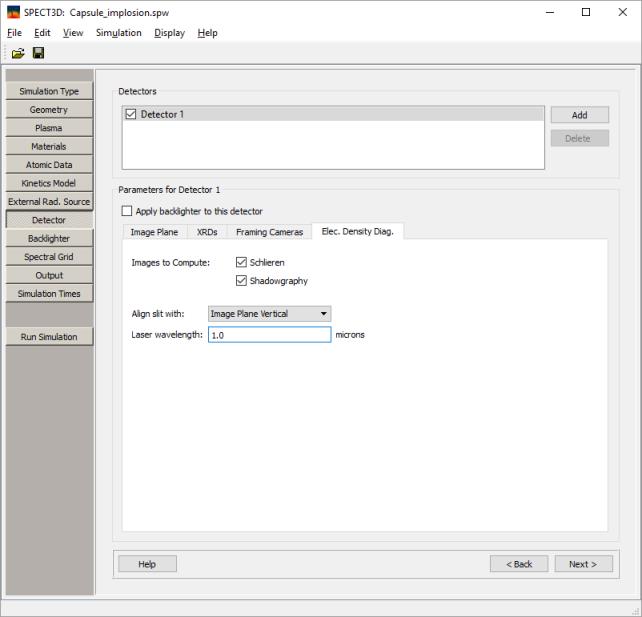Enable Apply backlighter to this detector

coord(127,211)
